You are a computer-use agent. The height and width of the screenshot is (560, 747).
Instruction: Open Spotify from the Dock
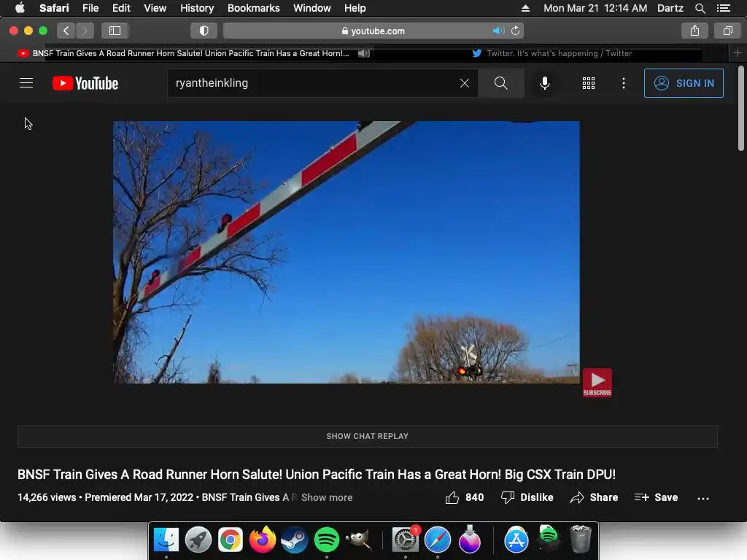click(x=326, y=540)
